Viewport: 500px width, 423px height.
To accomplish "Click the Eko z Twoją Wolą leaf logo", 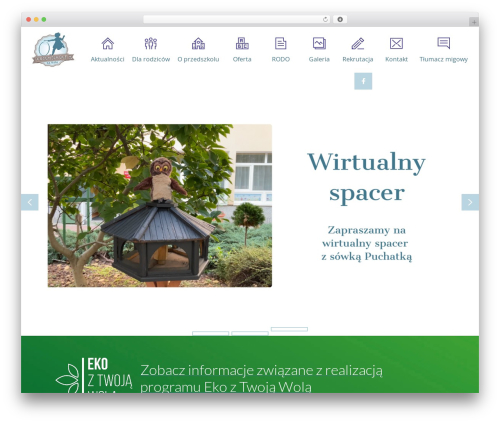I will click(x=94, y=375).
